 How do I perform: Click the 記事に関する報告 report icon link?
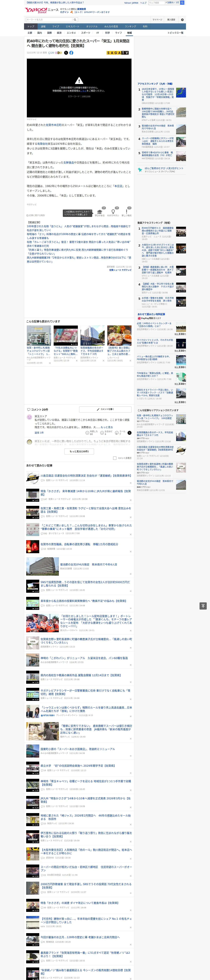(35, 215)
